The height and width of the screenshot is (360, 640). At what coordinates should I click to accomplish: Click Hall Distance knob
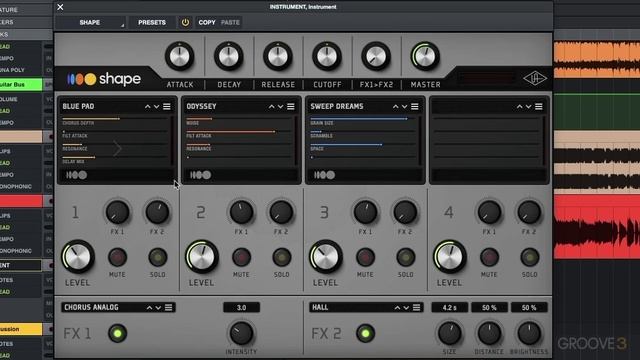point(489,333)
